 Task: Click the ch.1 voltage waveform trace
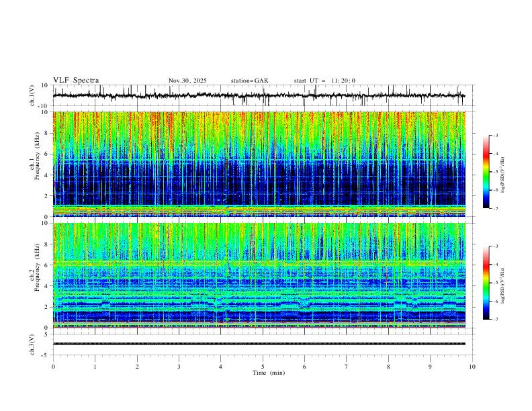(259, 95)
